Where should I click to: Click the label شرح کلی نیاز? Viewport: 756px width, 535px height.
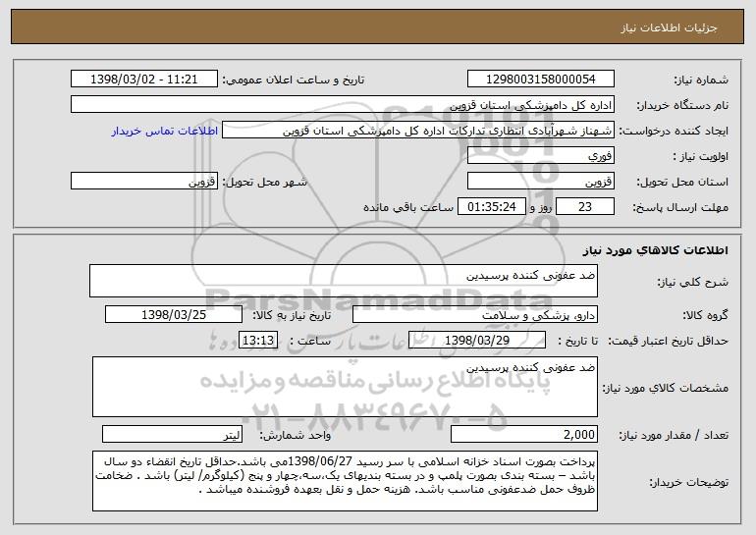[693, 283]
